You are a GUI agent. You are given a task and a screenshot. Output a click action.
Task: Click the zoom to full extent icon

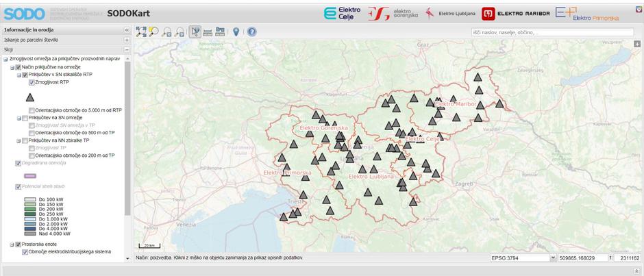pyautogui.click(x=141, y=32)
